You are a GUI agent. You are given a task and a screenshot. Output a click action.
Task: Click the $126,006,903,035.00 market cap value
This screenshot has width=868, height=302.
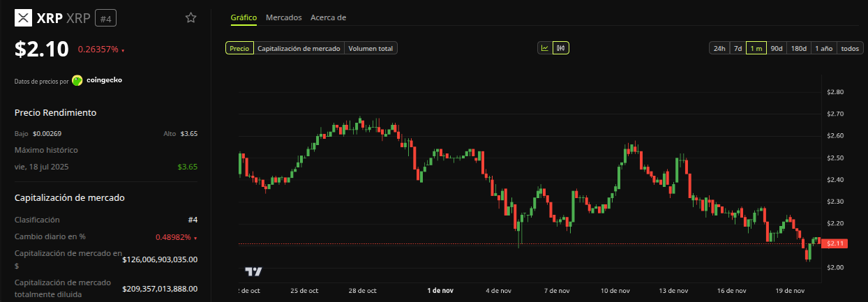pyautogui.click(x=160, y=259)
